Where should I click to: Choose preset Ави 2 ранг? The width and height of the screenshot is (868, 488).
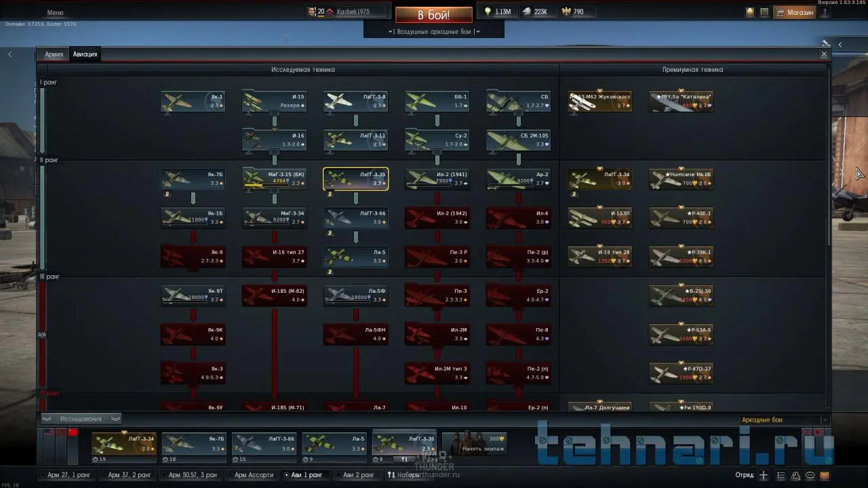pos(358,475)
